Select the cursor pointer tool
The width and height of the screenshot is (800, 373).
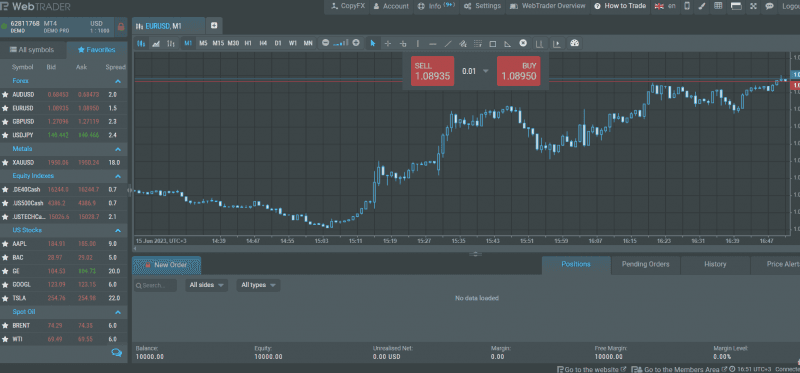pyautogui.click(x=372, y=43)
